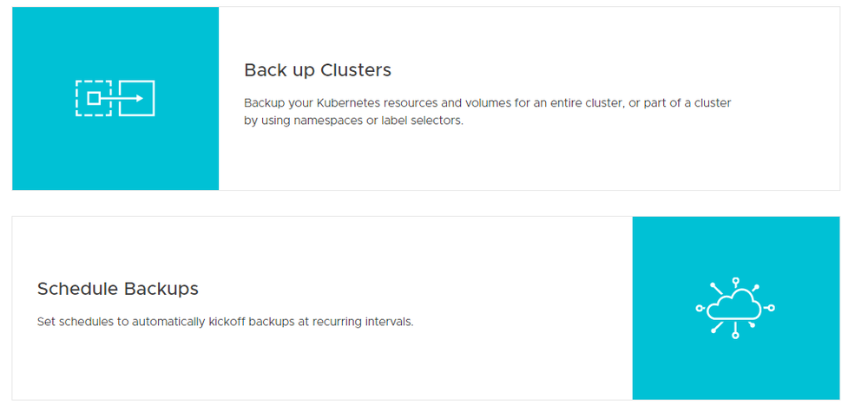The width and height of the screenshot is (868, 405).
Task: Click the arrowhead inside the backup icon
Action: click(x=140, y=98)
